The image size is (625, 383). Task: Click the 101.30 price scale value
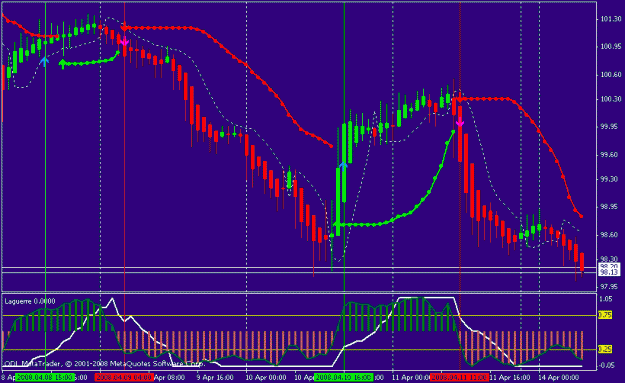tap(611, 19)
